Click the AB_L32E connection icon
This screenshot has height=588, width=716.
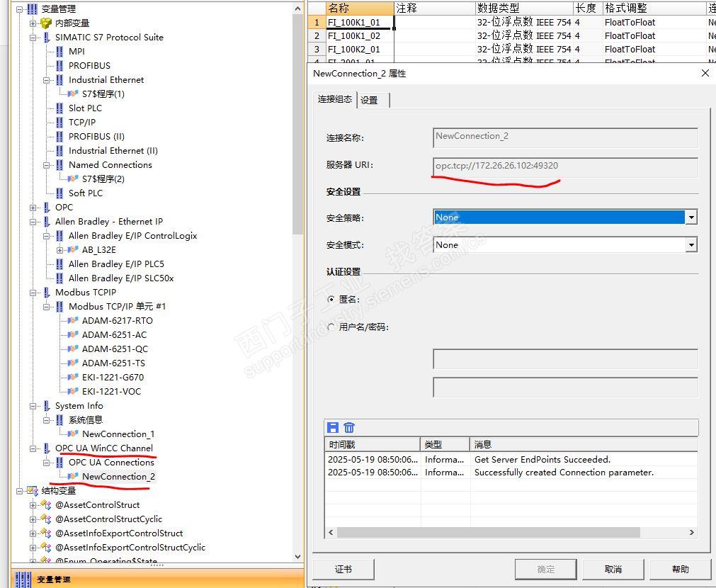point(73,250)
